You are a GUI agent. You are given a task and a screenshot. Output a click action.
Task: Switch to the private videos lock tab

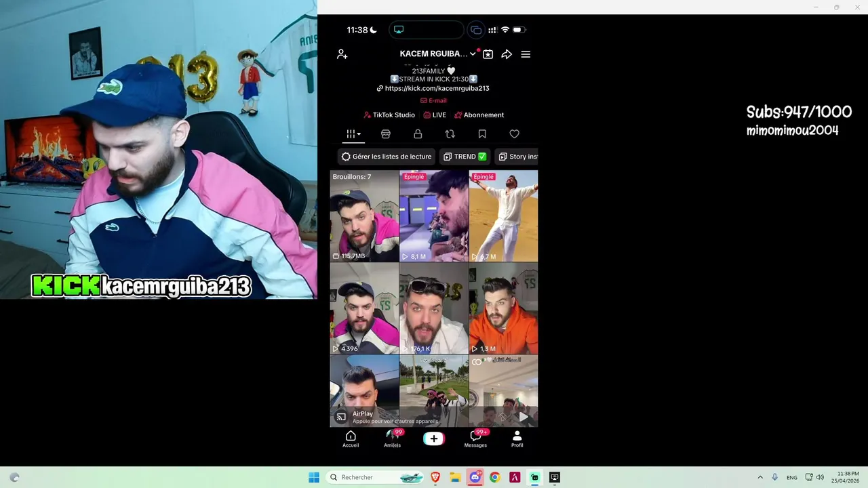click(x=418, y=134)
